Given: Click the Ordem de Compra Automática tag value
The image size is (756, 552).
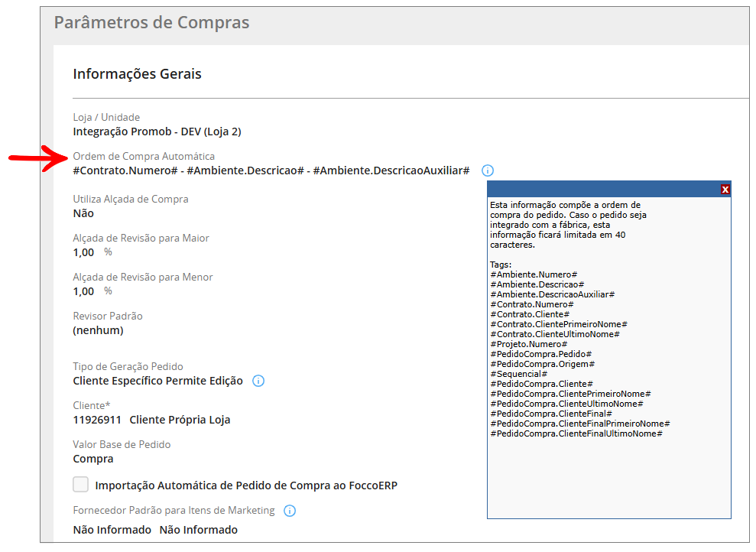Looking at the screenshot, I should coord(271,171).
